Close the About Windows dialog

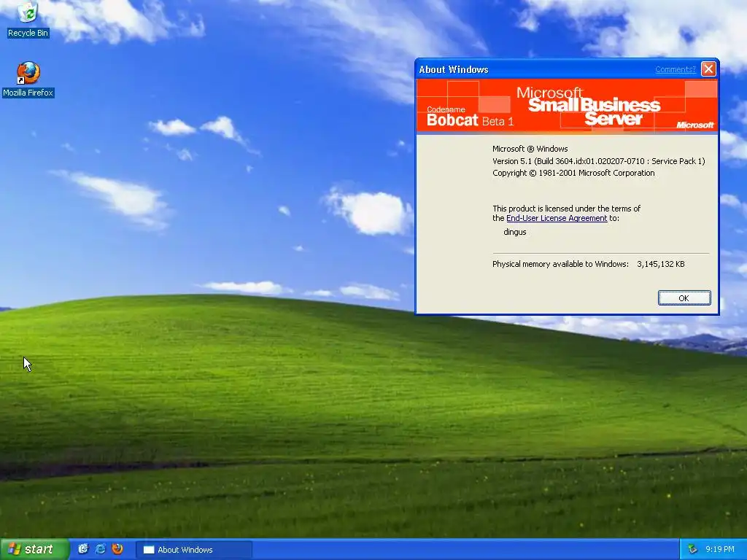tap(708, 69)
